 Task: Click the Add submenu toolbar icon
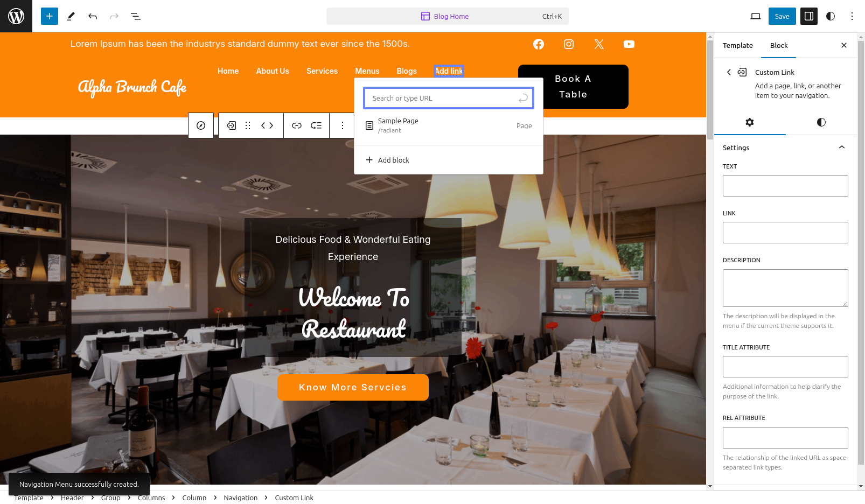click(316, 125)
